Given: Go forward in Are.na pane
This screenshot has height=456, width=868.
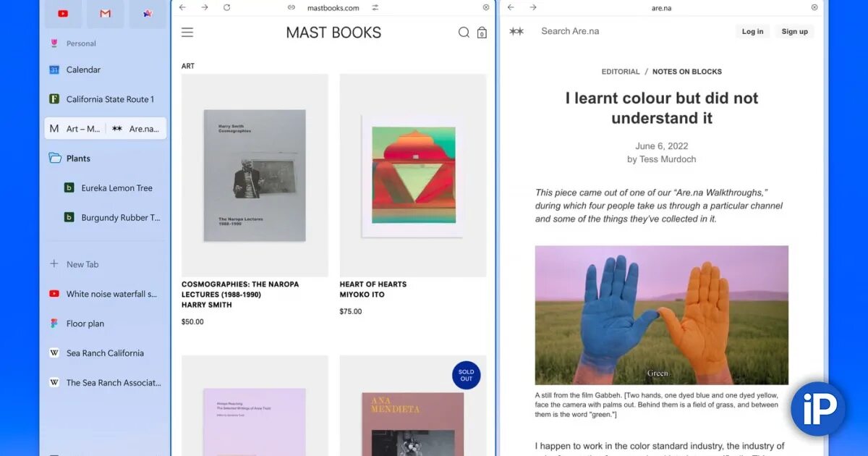Looking at the screenshot, I should [x=533, y=7].
